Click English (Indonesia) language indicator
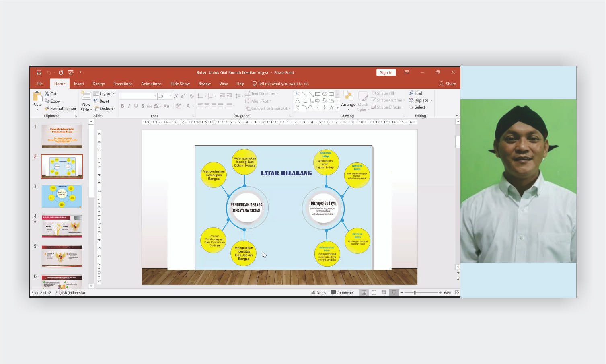The height and width of the screenshot is (364, 606). click(70, 292)
